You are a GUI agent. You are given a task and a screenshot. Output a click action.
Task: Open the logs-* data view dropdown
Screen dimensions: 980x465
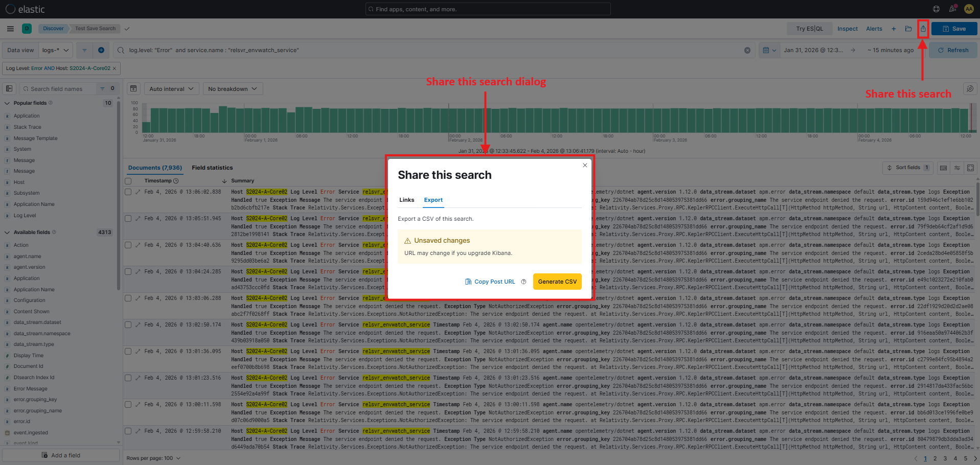[55, 50]
